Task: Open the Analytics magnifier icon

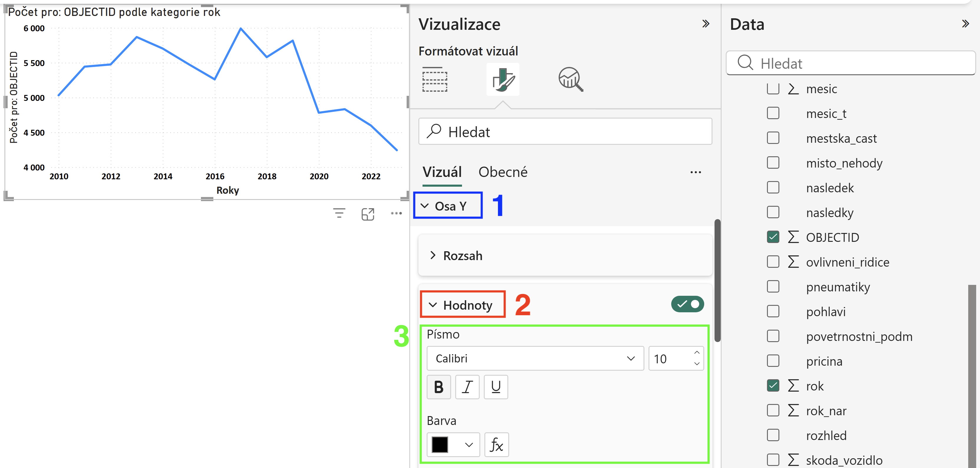Action: click(571, 80)
